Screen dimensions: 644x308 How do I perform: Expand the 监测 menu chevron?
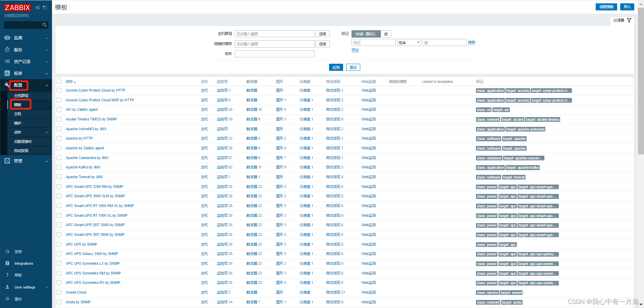(x=47, y=38)
